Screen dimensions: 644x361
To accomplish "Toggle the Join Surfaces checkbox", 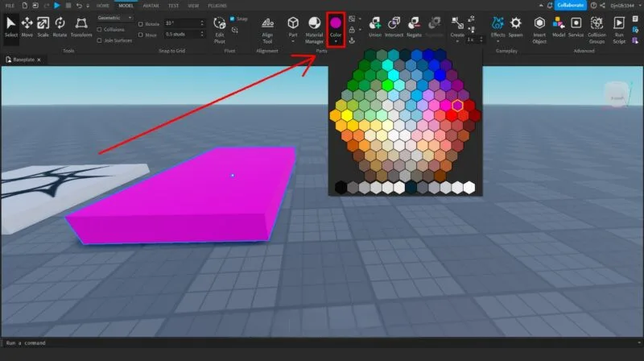I will pos(99,40).
